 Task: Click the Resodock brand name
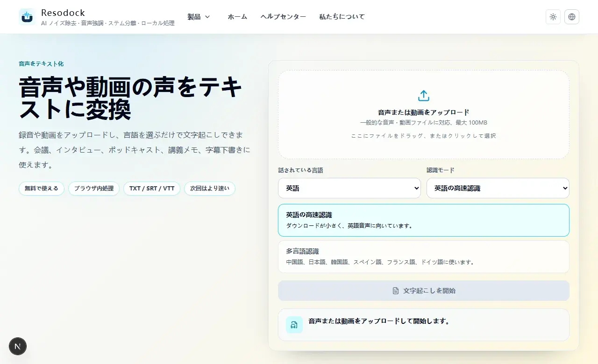click(63, 13)
